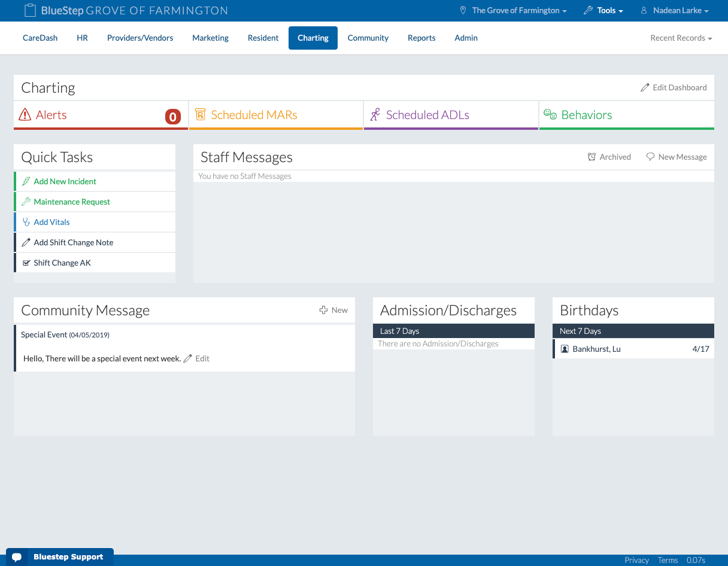Toggle the Shift Change AK checkbox icon
Viewport: 728px width, 566px height.
coord(26,263)
